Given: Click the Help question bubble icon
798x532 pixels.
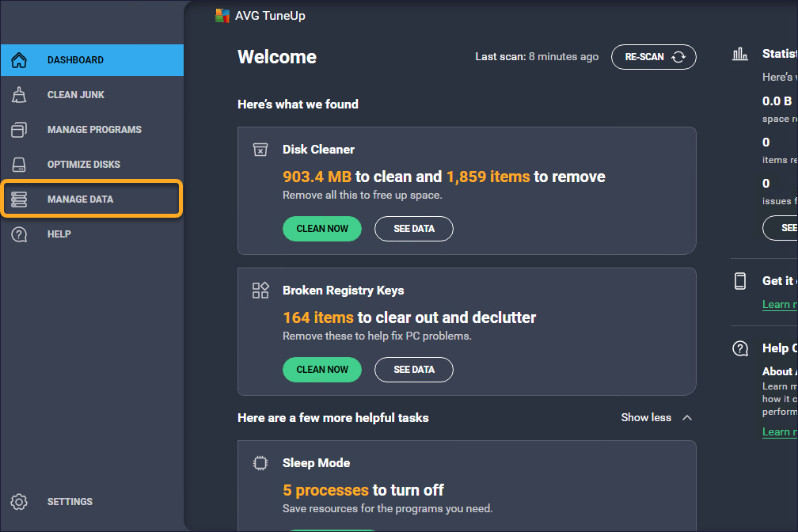Looking at the screenshot, I should coord(19,234).
